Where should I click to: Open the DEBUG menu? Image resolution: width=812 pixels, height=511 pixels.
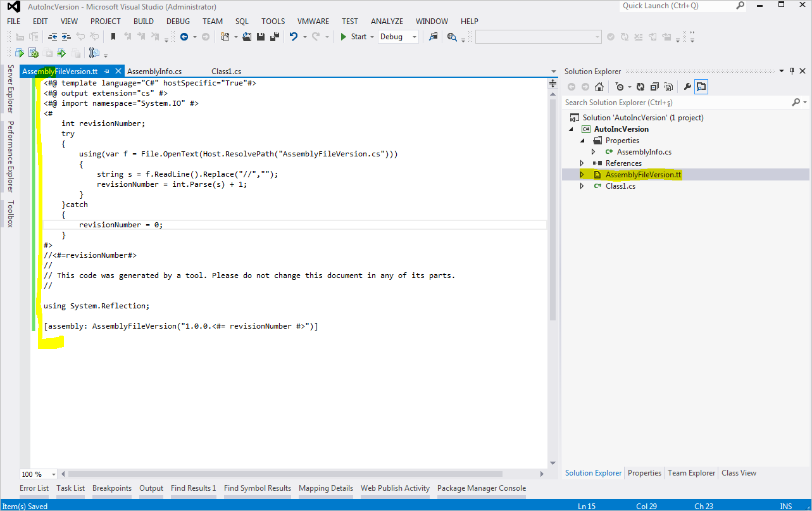click(177, 21)
